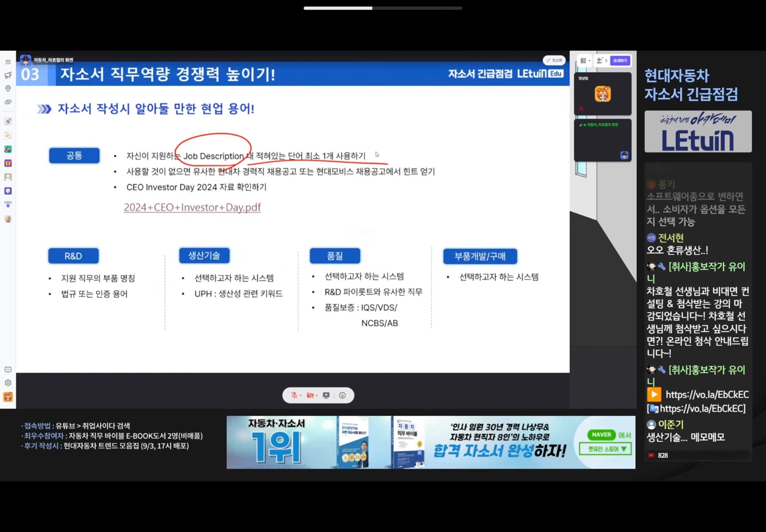This screenshot has height=532, width=766.
Task: Open the chat bubble icon in sidebar
Action: 8,369
